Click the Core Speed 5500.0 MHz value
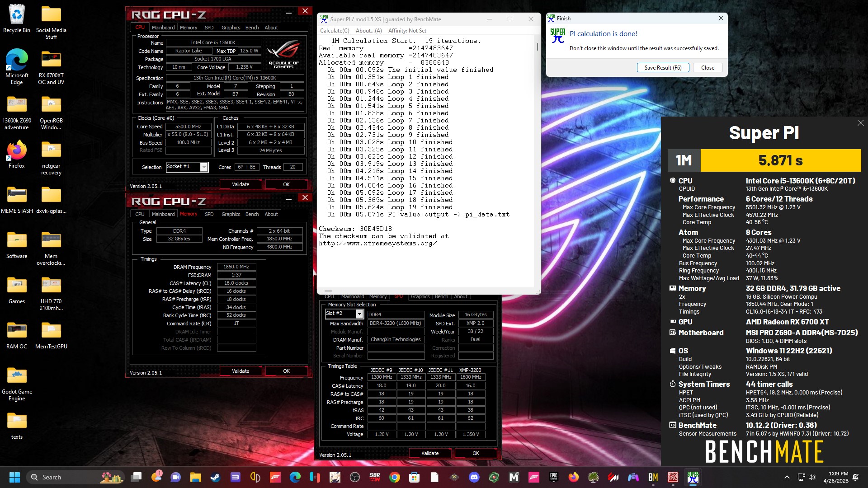868x488 pixels. click(188, 127)
